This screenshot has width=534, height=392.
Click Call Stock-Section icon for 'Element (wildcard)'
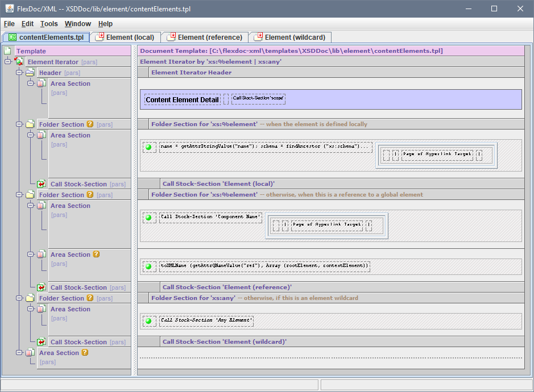click(42, 342)
